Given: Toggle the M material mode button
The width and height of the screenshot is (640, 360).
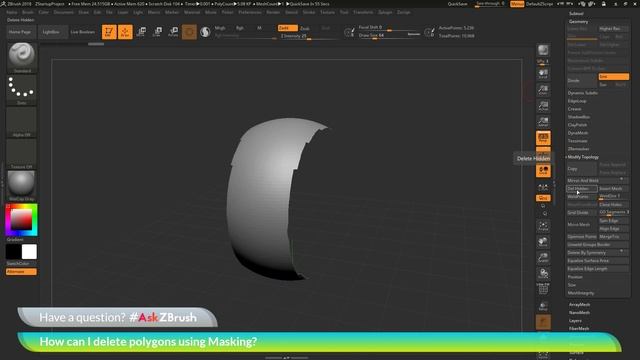Looking at the screenshot, I should pyautogui.click(x=259, y=28).
